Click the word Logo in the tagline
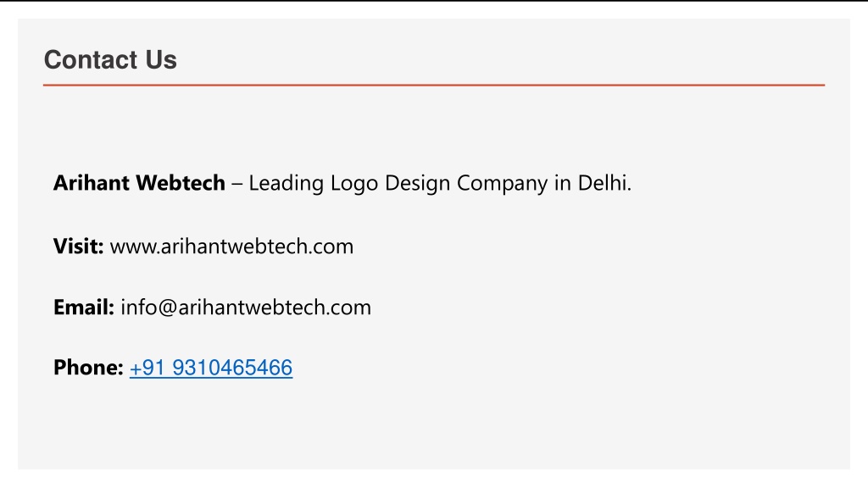 (x=354, y=184)
